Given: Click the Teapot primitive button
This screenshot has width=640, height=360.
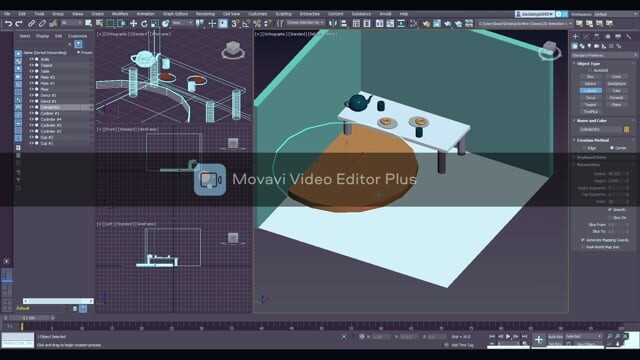Looking at the screenshot, I should (591, 104).
